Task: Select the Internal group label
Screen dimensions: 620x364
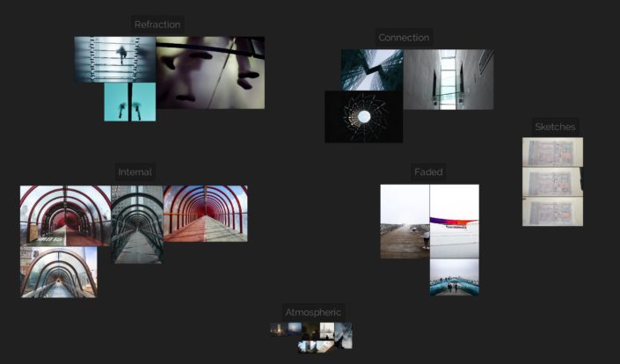Action: tap(135, 172)
